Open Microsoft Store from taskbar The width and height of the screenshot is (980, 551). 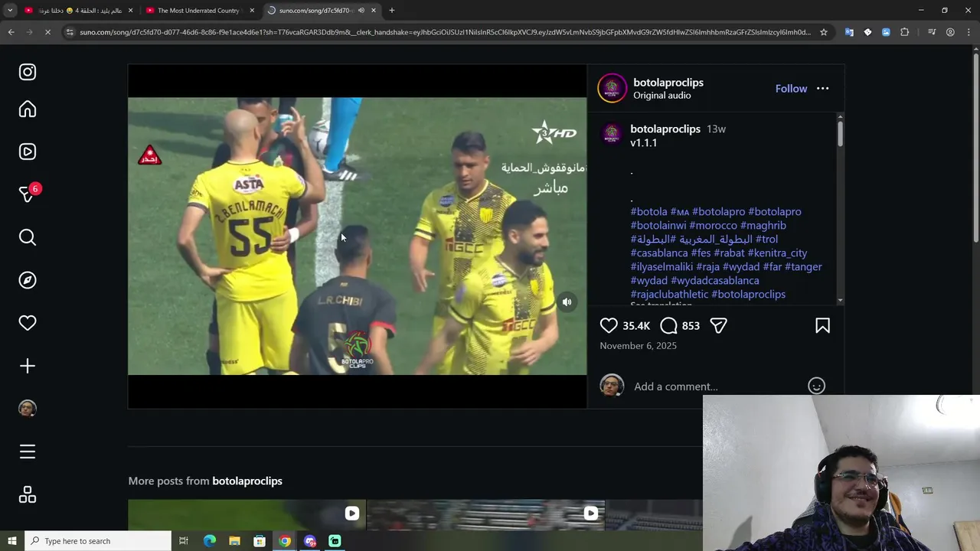point(260,541)
